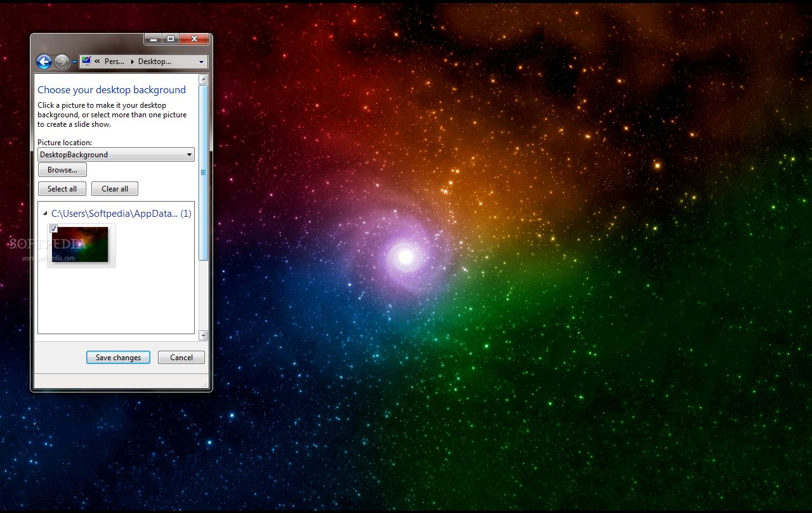
Task: Select the 'Pers...' breadcrumb segment
Action: pyautogui.click(x=114, y=62)
